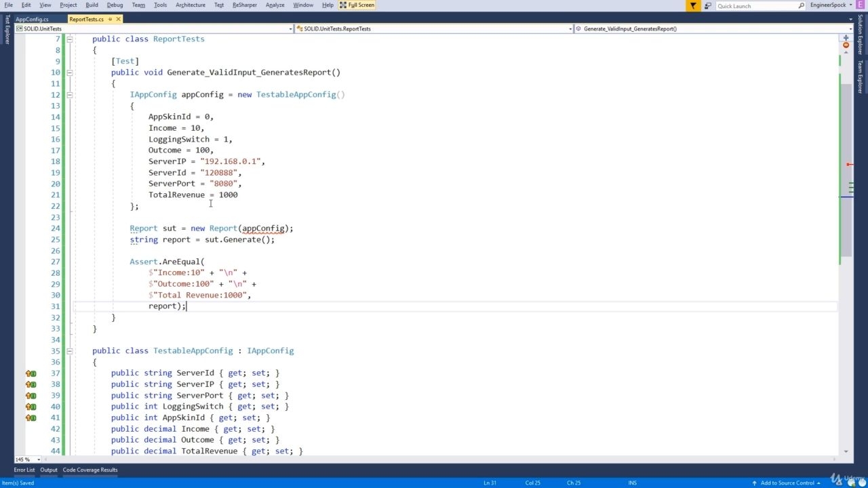
Task: Click the implements-interface marker beside LoggingSwitch line 40
Action: [x=31, y=407]
